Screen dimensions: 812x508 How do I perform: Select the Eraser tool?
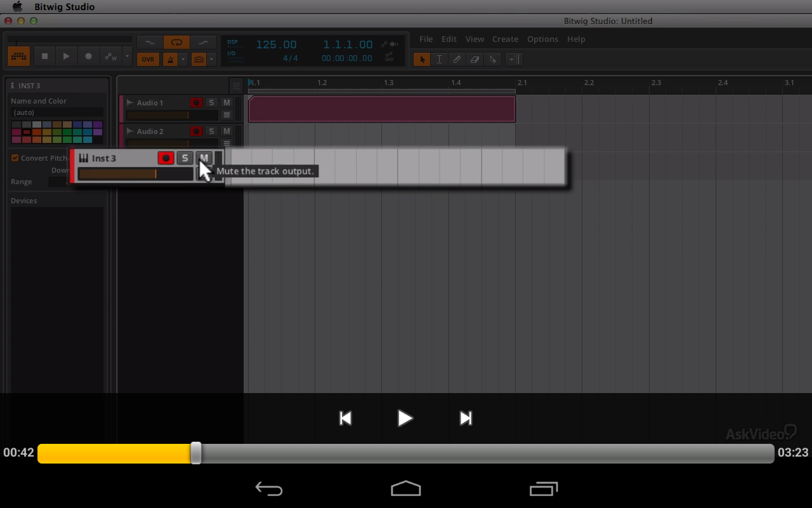(x=475, y=59)
